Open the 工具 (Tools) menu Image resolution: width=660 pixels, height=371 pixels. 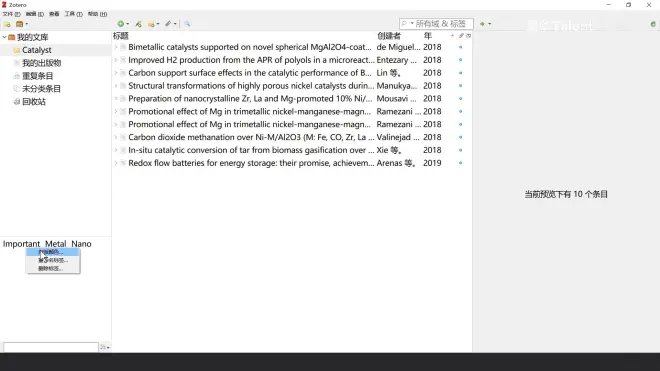(73, 14)
